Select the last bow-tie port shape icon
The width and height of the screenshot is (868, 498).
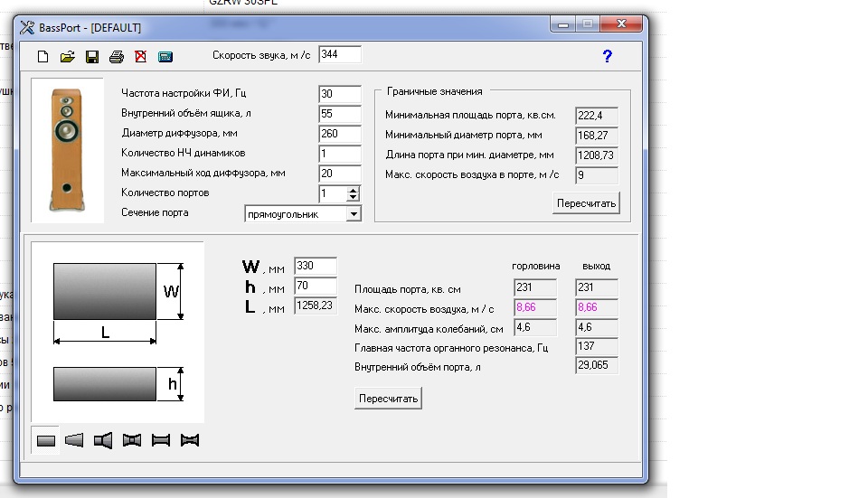[189, 440]
